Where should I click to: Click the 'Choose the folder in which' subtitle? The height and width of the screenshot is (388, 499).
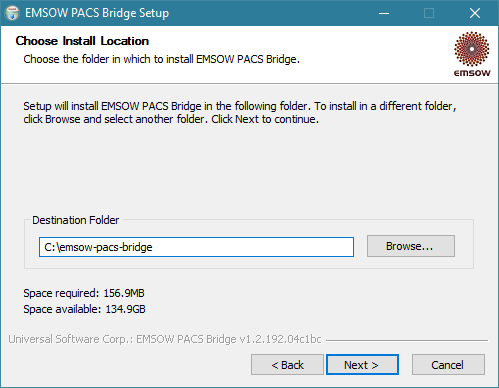click(x=162, y=59)
